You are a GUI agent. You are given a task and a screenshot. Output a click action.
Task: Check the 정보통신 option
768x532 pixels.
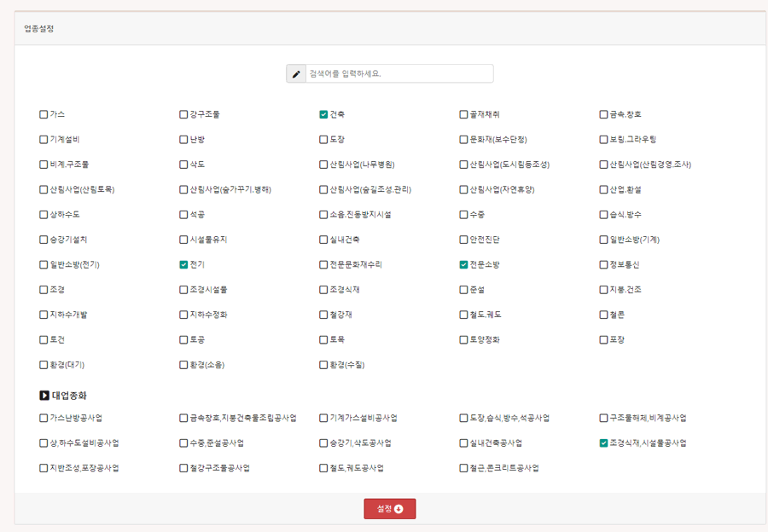[603, 265]
